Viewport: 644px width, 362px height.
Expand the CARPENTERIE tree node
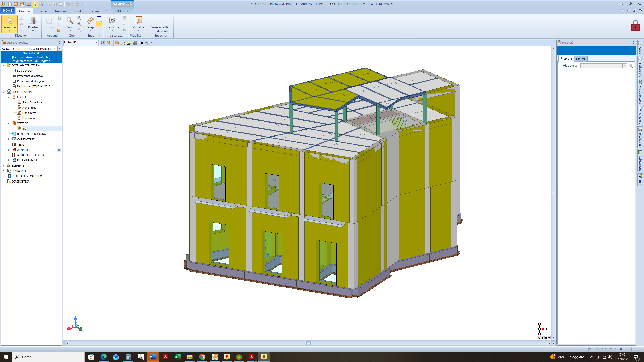click(9, 139)
